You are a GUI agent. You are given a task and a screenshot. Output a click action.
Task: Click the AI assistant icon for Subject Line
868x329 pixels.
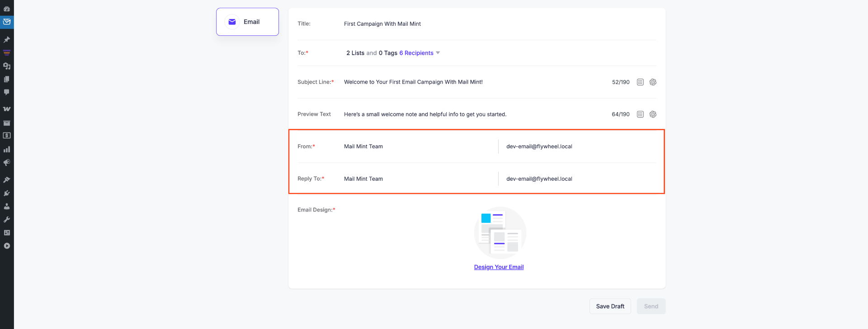(653, 82)
